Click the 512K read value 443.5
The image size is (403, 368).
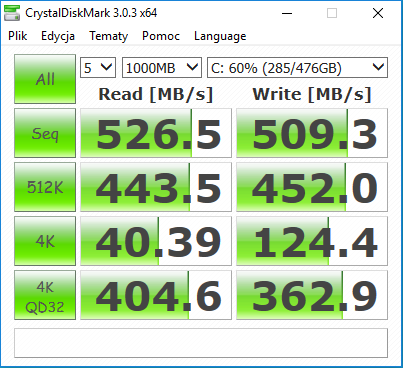point(156,187)
